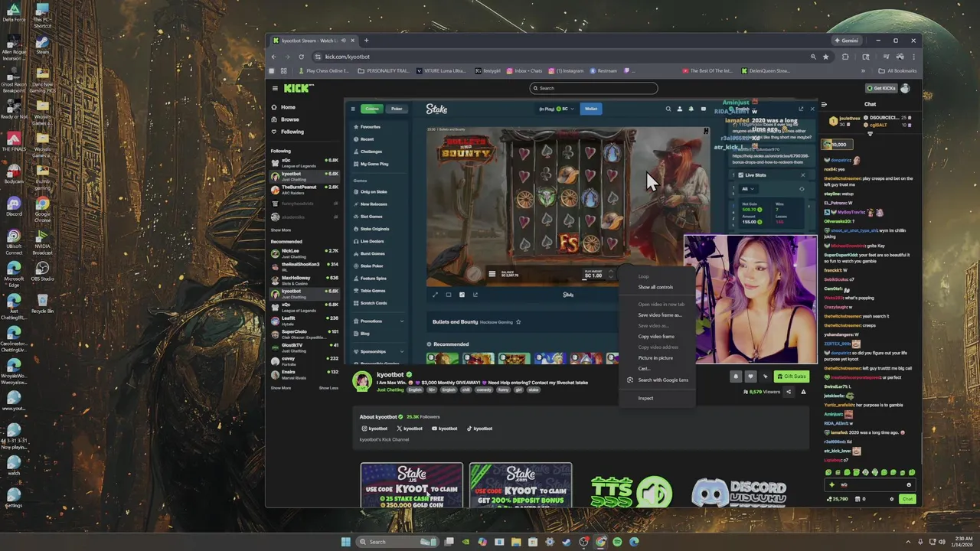Click the stream notification bell icon
Screen dimensions: 980x551
pos(736,376)
